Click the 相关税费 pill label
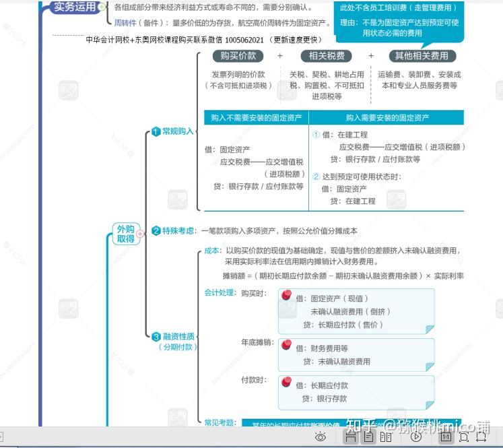This screenshot has height=448, width=503. pyautogui.click(x=327, y=56)
